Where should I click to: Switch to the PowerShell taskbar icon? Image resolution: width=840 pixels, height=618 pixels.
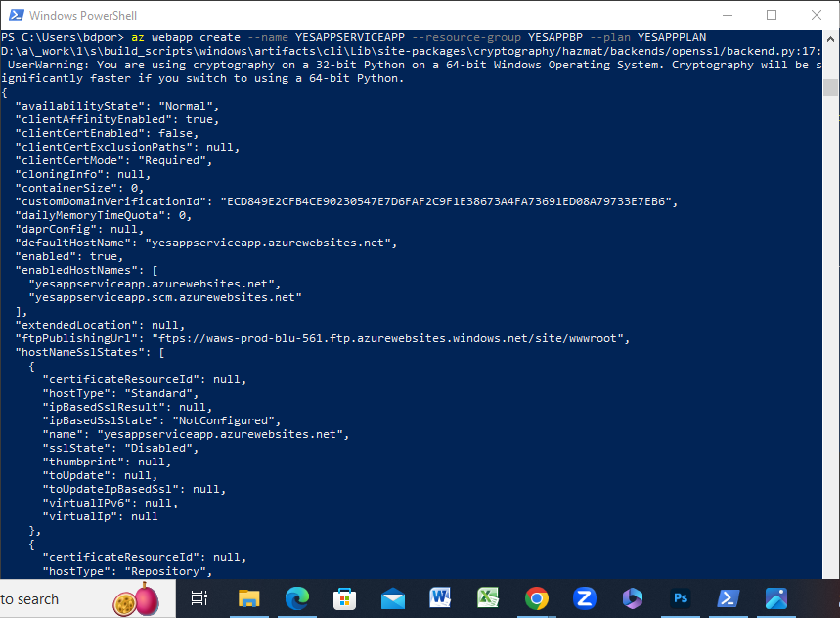tap(729, 598)
